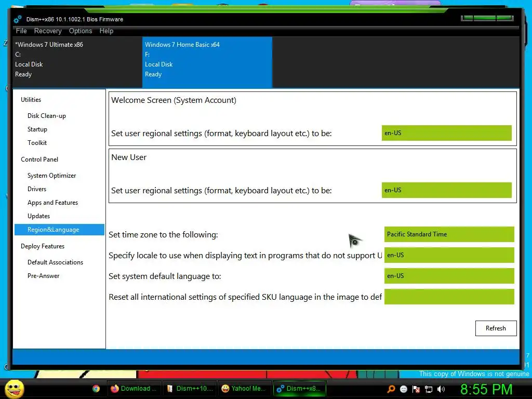Open the Pre-Answer page
Viewport: 532px width, 399px height.
coord(44,276)
